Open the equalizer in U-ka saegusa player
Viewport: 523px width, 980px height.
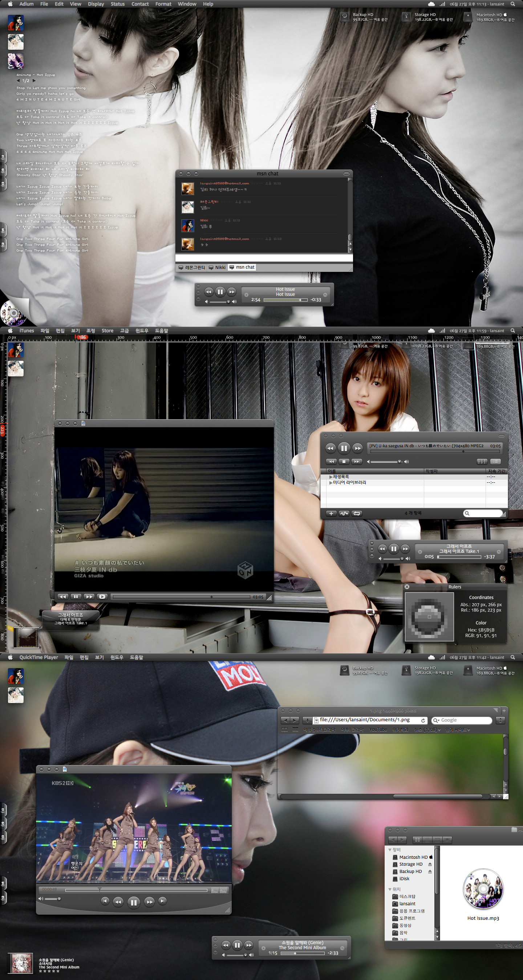[482, 461]
